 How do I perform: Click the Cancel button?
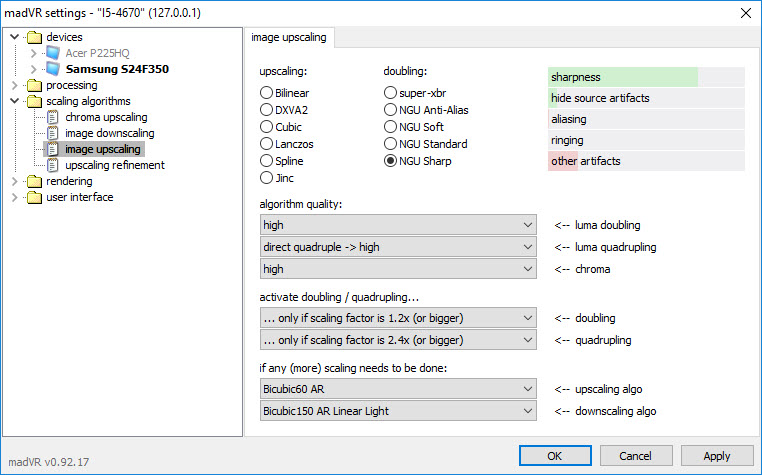636,456
